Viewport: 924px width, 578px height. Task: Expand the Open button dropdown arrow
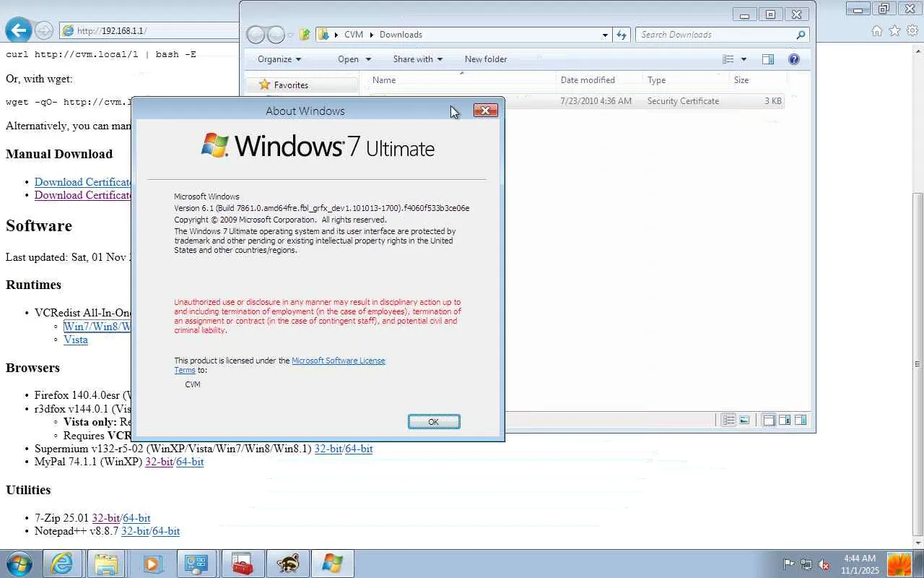(x=368, y=59)
